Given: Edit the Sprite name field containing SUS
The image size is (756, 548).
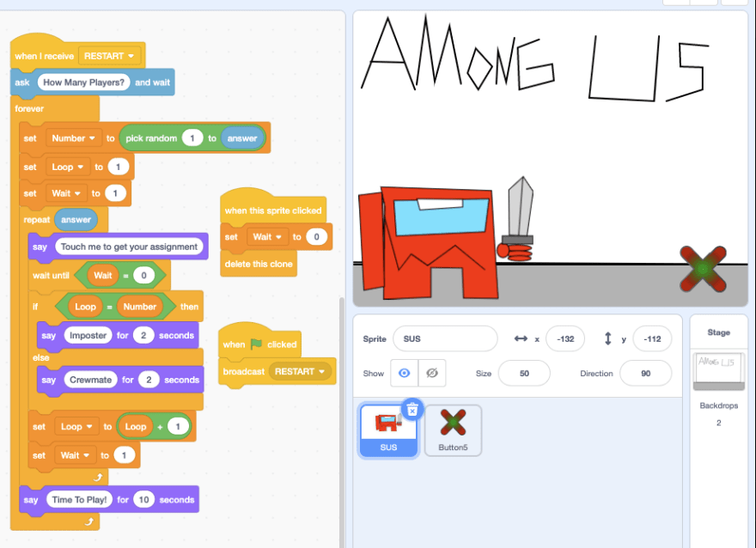Looking at the screenshot, I should pyautogui.click(x=445, y=338).
